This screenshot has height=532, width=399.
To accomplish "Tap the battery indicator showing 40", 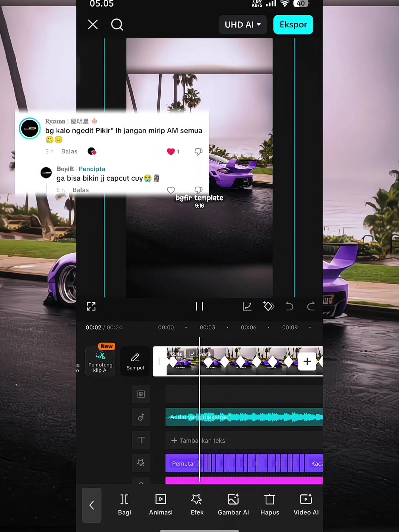I will click(x=301, y=4).
